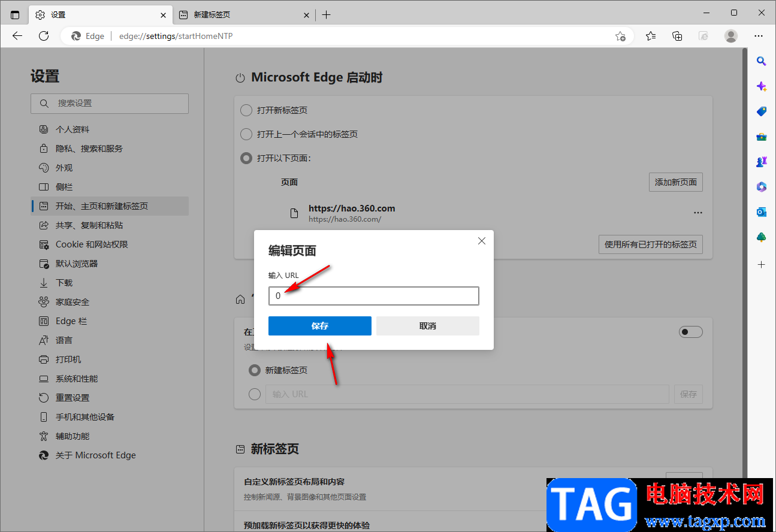
Task: Focus the 输入 URL field in dialog
Action: [374, 296]
